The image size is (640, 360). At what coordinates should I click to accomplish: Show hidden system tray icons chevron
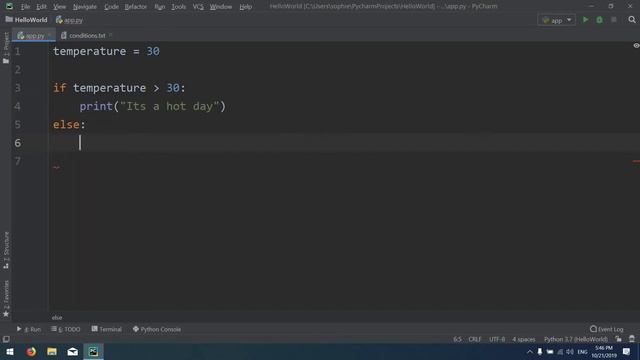pyautogui.click(x=529, y=351)
